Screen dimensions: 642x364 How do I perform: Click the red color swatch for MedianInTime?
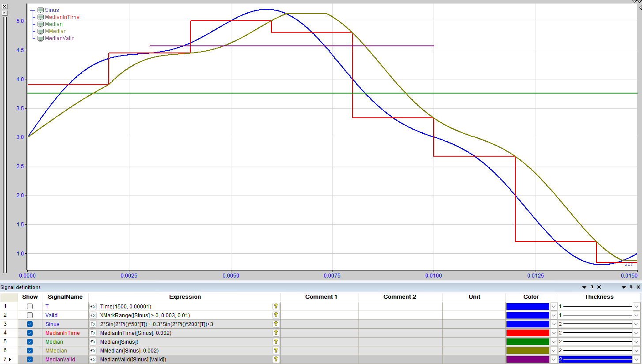528,333
